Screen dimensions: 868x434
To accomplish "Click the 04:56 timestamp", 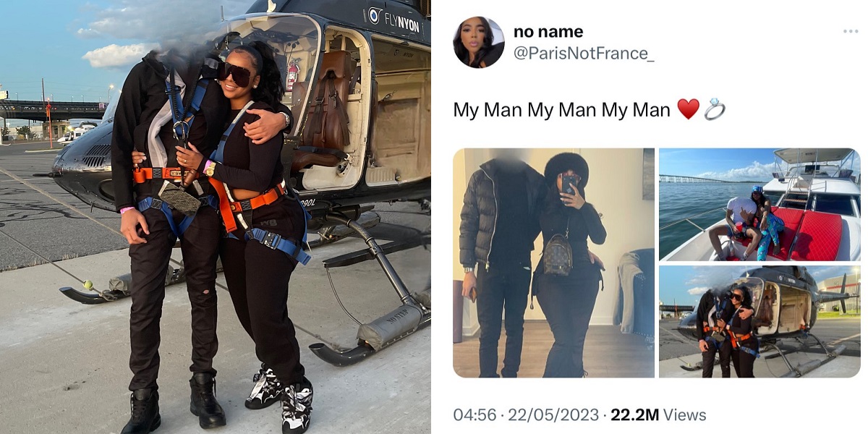I will point(475,415).
